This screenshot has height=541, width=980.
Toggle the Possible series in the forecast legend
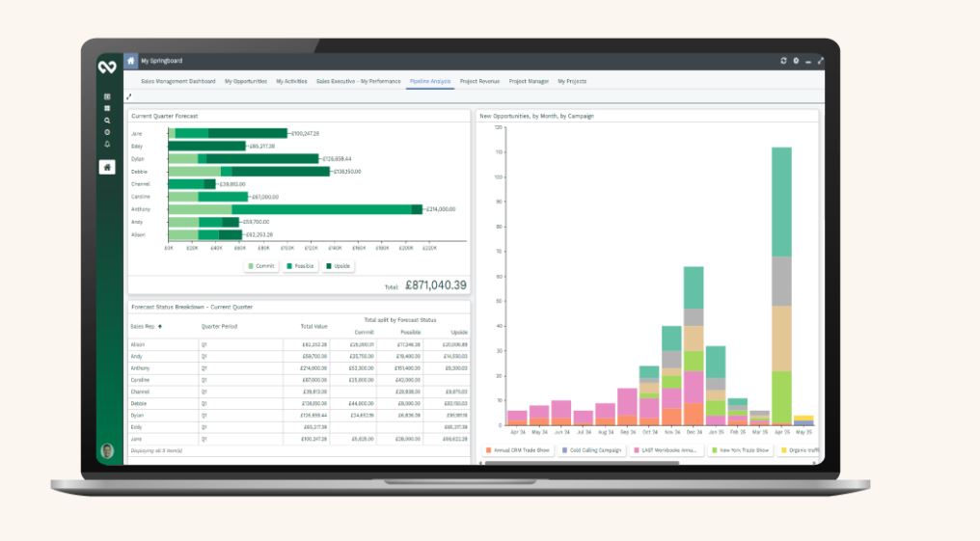(x=301, y=265)
